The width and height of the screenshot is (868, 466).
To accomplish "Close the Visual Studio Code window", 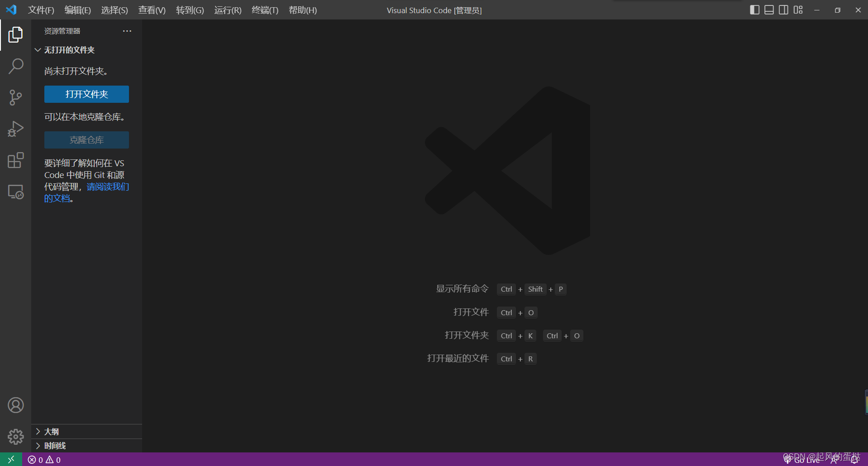I will [x=858, y=10].
